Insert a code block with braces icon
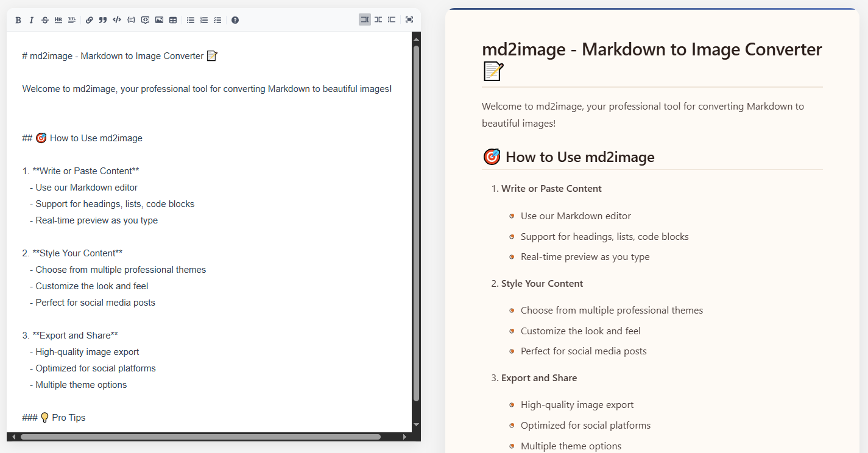Screen dimensions: 868x453 click(x=131, y=20)
